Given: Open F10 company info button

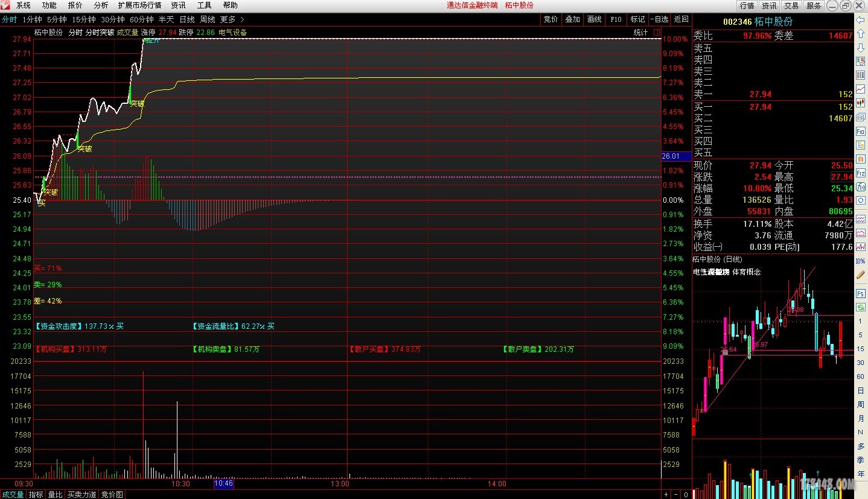Looking at the screenshot, I should pos(616,19).
